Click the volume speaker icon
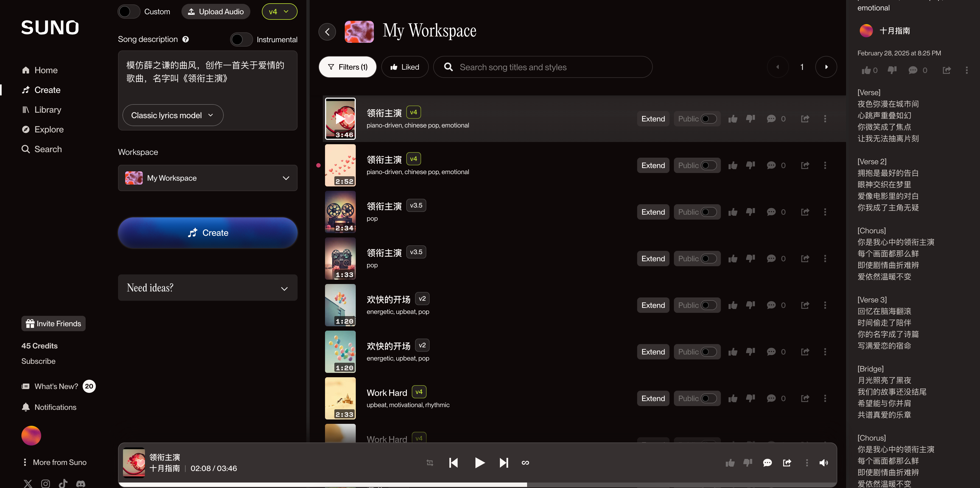This screenshot has height=488, width=980. [x=823, y=463]
